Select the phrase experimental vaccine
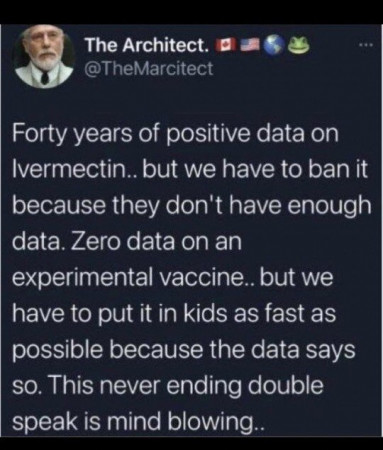Screen dimensions: 383x450 point(127,278)
